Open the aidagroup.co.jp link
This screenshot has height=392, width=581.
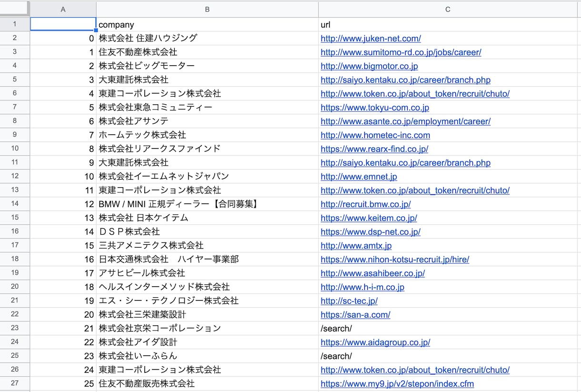coord(375,342)
